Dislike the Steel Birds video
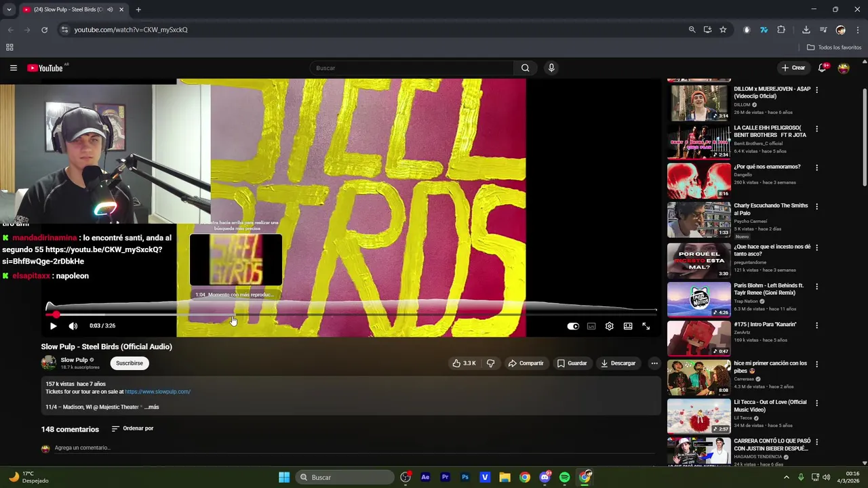This screenshot has height=488, width=868. click(x=490, y=363)
